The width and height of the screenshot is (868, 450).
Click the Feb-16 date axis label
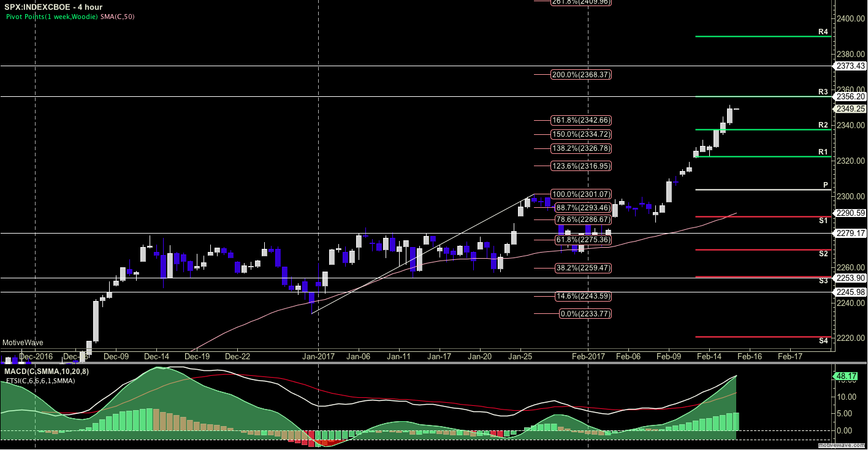click(x=750, y=356)
